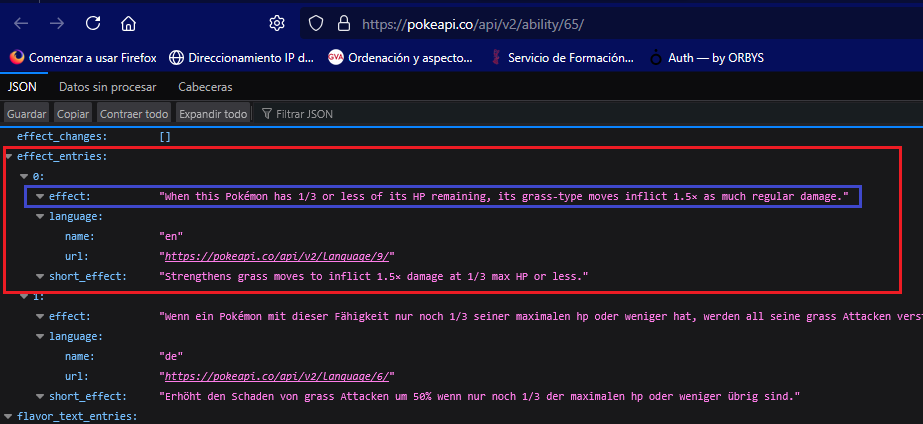923x424 pixels.
Task: Switch to the Cabeceras tab
Action: (205, 87)
